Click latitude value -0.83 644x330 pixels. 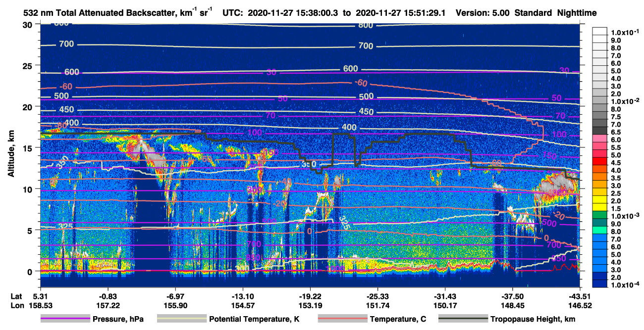[x=107, y=296]
